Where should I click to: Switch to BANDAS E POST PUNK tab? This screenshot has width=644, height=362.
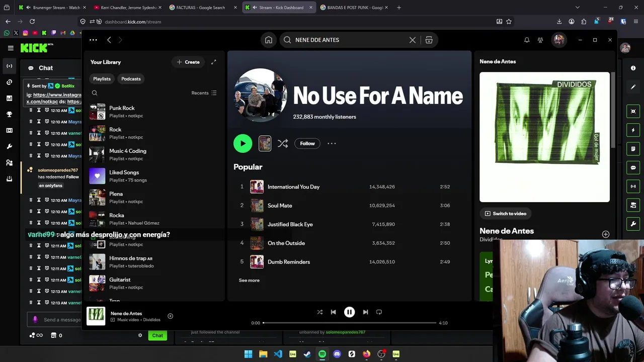354,8
